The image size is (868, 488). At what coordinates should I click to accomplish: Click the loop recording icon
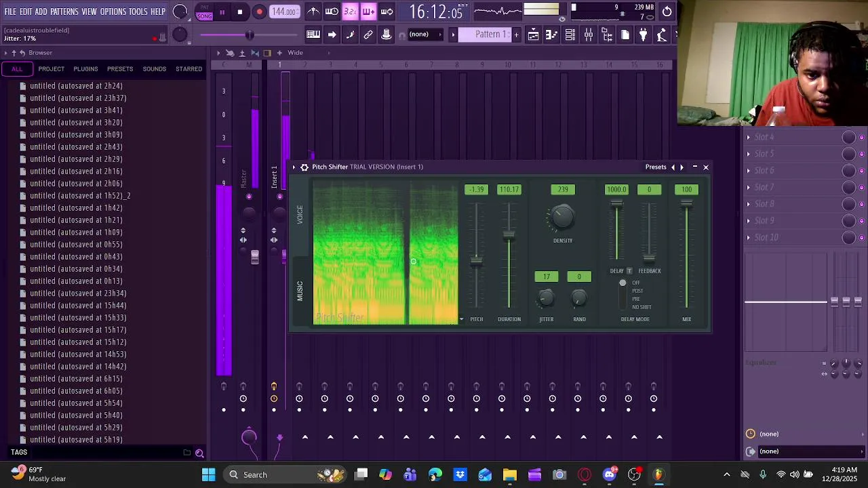pos(387,12)
